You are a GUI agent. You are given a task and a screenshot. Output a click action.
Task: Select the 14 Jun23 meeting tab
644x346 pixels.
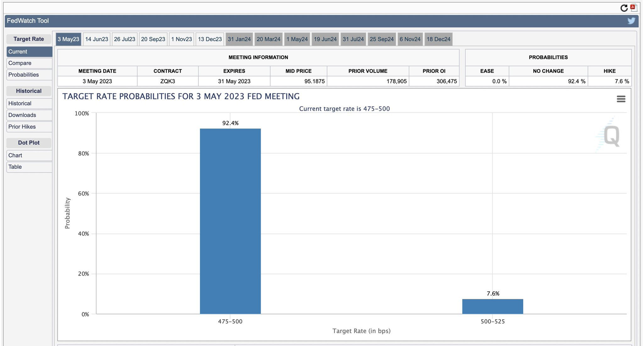(x=97, y=39)
